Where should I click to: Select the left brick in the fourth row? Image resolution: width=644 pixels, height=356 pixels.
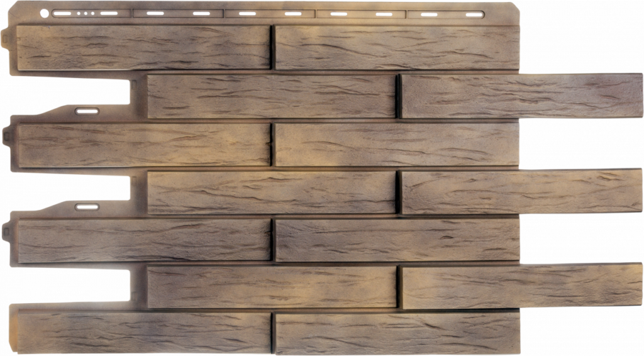coord(271,192)
